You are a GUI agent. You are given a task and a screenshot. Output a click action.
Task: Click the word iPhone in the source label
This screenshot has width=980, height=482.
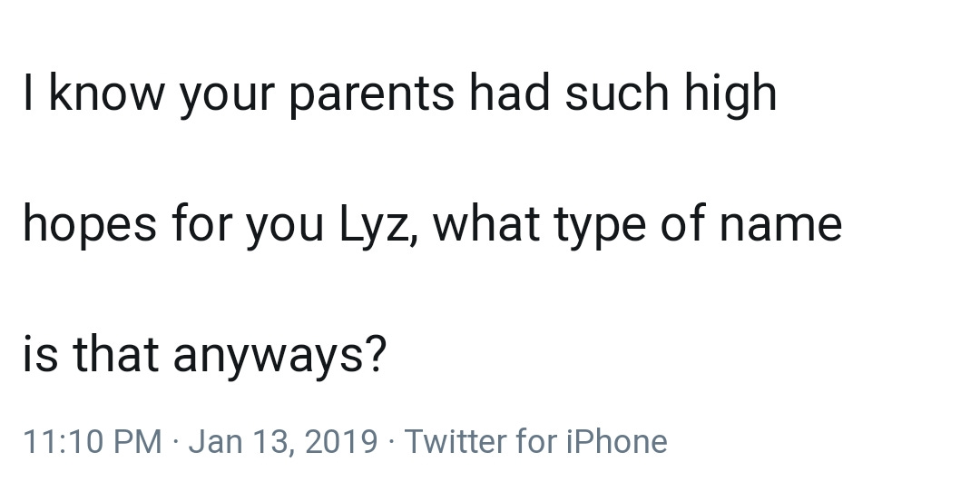click(x=617, y=441)
